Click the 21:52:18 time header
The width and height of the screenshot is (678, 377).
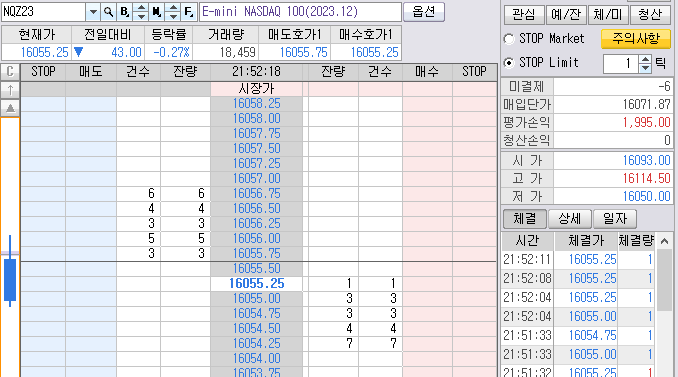pos(256,71)
